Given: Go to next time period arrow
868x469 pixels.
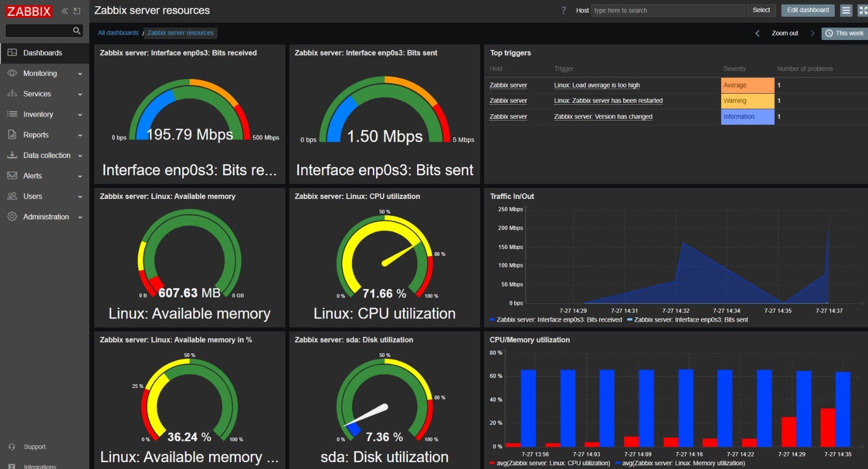Looking at the screenshot, I should tap(812, 33).
